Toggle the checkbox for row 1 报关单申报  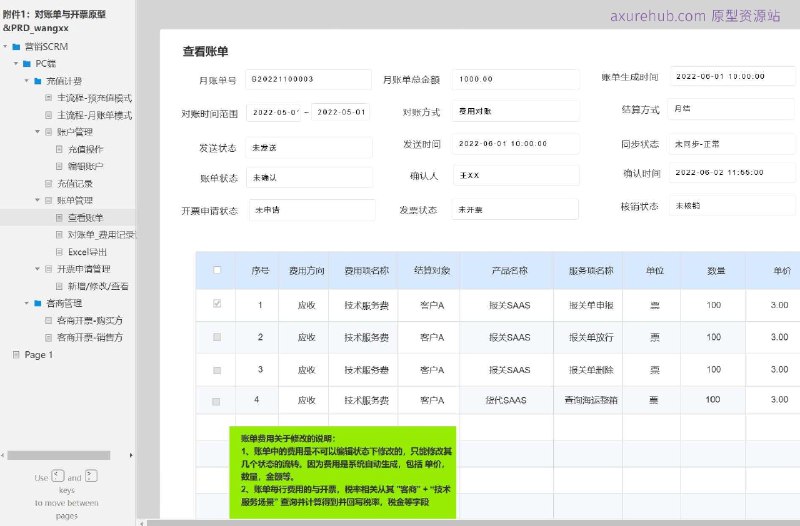tap(217, 304)
